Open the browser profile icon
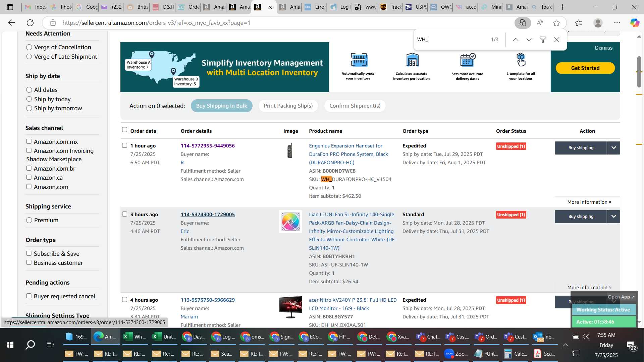Image resolution: width=644 pixels, height=362 pixels. pyautogui.click(x=598, y=23)
